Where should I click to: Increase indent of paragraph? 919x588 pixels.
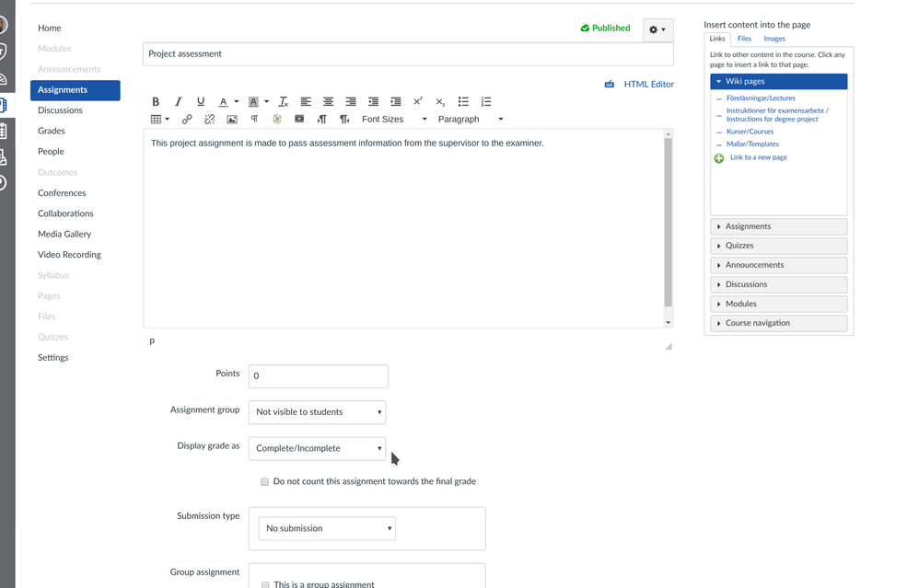(396, 102)
